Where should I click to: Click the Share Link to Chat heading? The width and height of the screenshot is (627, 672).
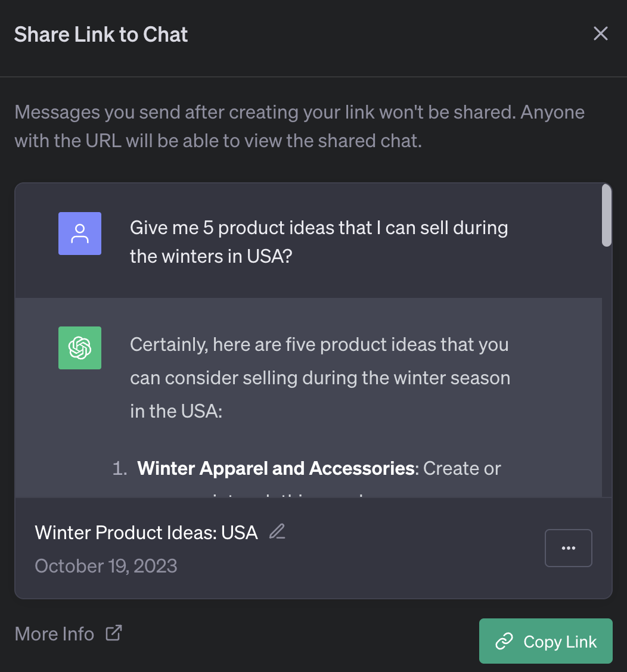click(101, 35)
